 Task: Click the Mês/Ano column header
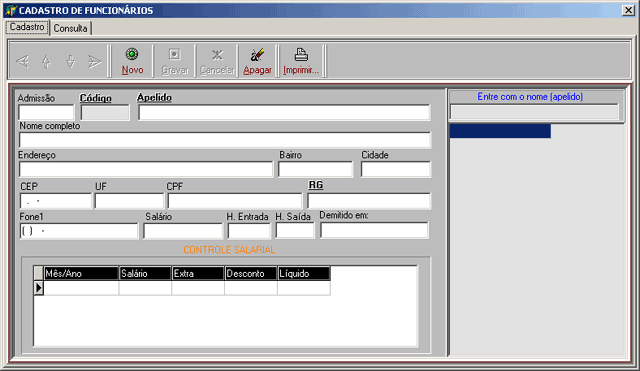tap(81, 273)
